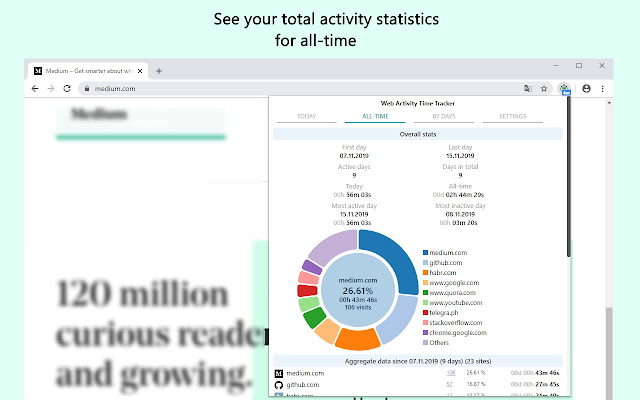The height and width of the screenshot is (400, 640).
Task: Click www.youtube.com legend entry
Action: click(453, 303)
